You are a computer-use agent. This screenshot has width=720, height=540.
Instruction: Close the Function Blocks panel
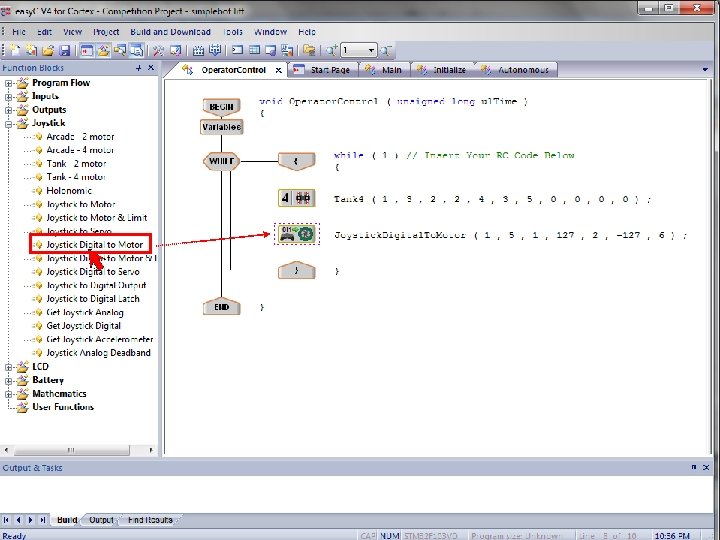tap(151, 68)
